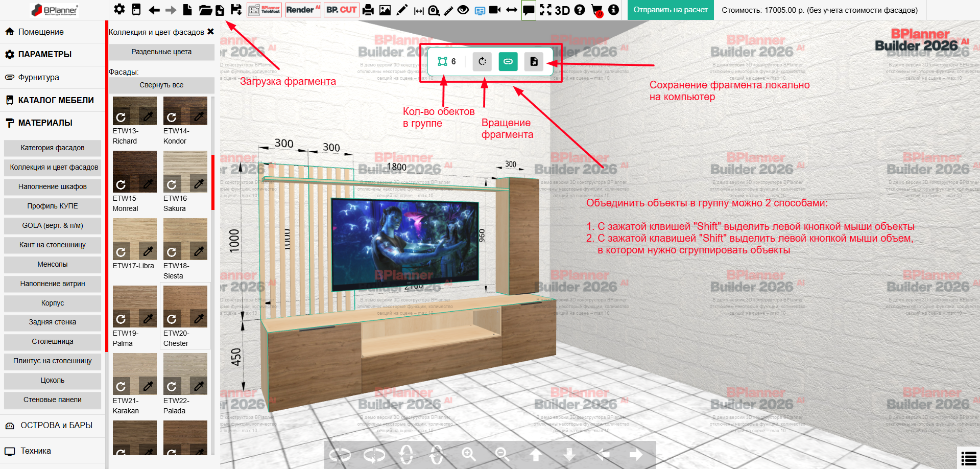The image size is (980, 469).
Task: Click the eyedropper on ETW21-Karakan swatch
Action: click(148, 386)
